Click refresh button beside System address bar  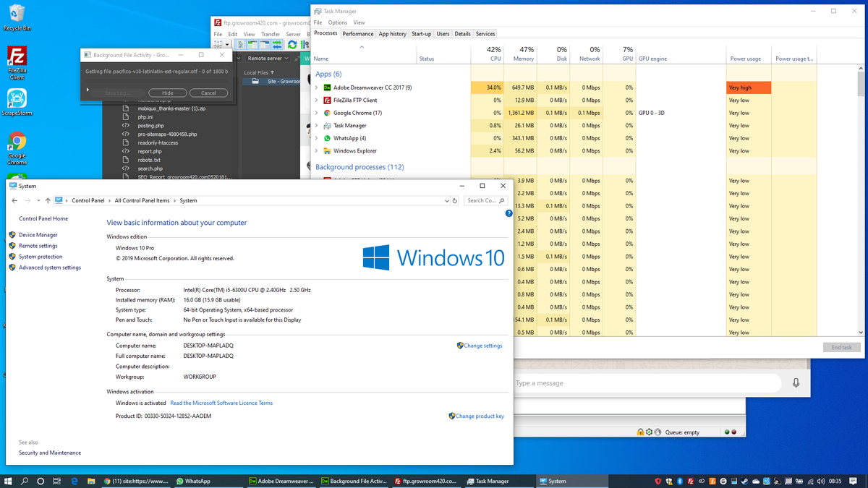click(x=455, y=200)
